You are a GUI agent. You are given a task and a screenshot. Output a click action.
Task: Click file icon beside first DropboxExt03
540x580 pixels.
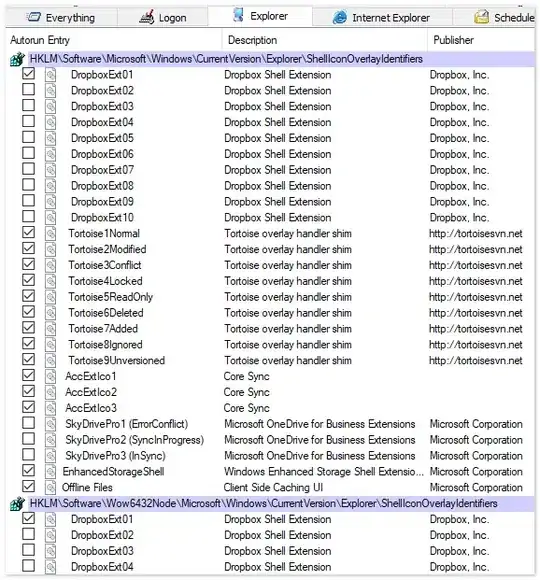click(x=51, y=107)
